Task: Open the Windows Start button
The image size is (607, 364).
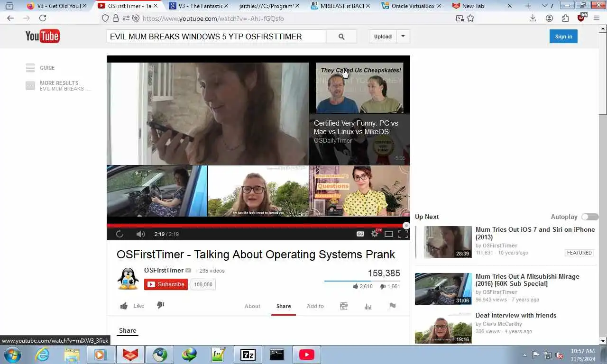Action: (x=13, y=355)
